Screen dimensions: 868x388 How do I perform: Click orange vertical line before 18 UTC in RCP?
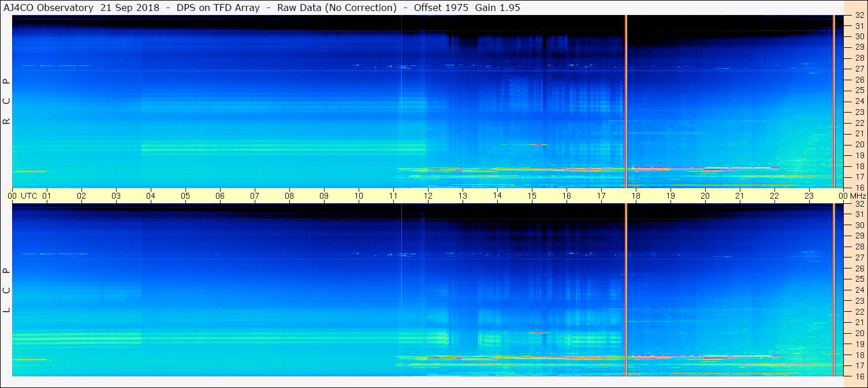(625, 101)
